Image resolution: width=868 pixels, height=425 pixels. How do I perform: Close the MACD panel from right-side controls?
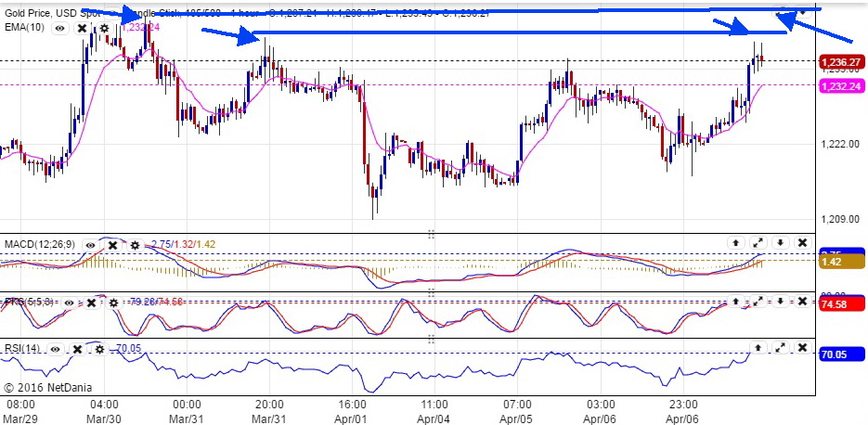tap(802, 242)
